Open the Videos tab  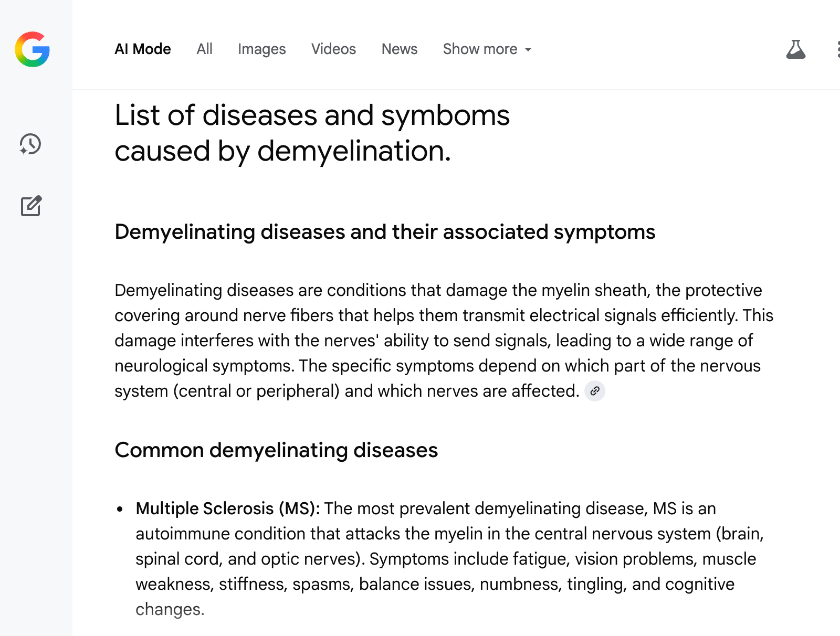coord(333,49)
